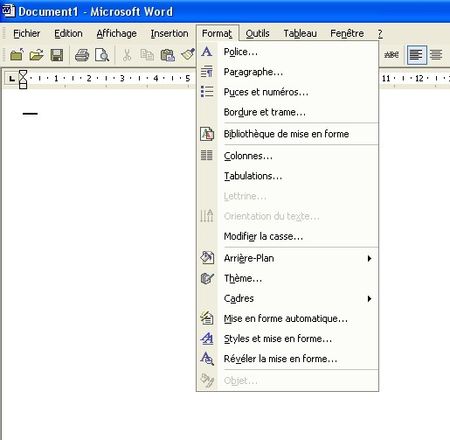
Task: Open the ? help menu
Action: pos(380,33)
